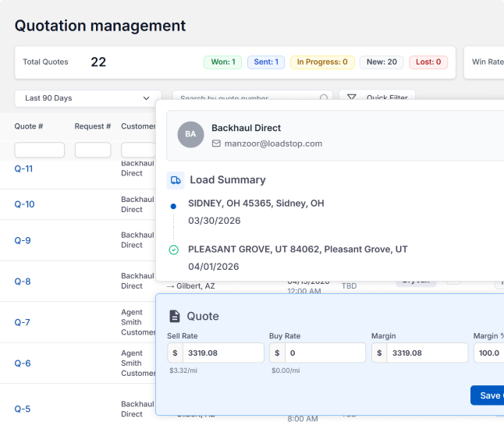
Task: Click the Margin % input field
Action: click(489, 353)
